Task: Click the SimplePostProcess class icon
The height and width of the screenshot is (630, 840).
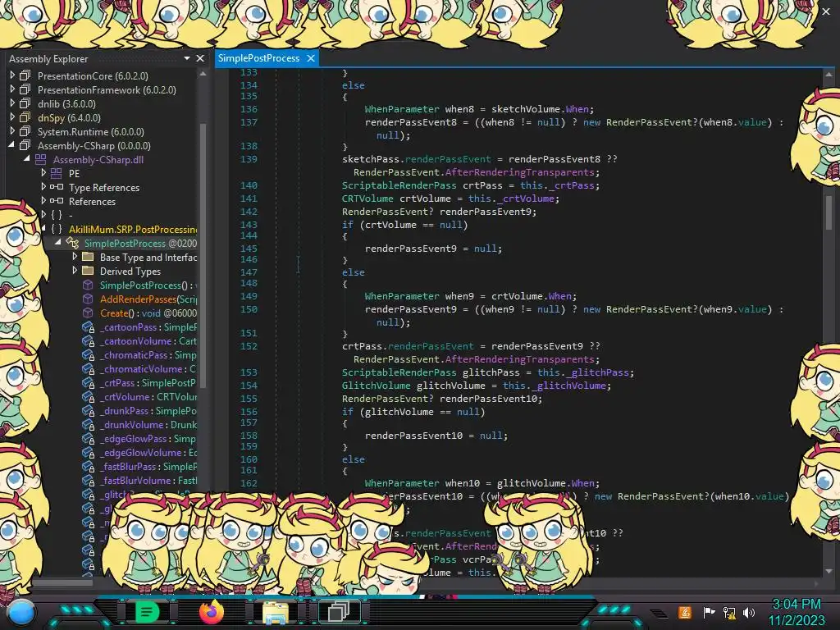Action: pyautogui.click(x=72, y=243)
